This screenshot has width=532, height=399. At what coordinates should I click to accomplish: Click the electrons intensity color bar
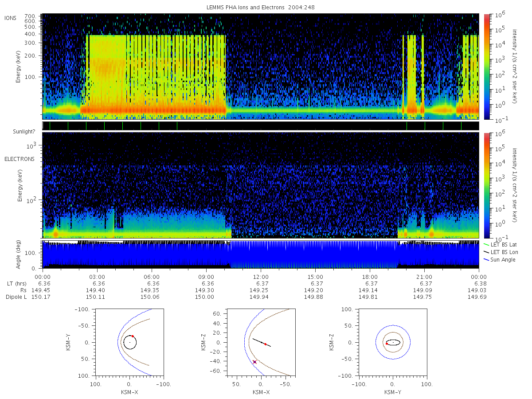pyautogui.click(x=486, y=185)
